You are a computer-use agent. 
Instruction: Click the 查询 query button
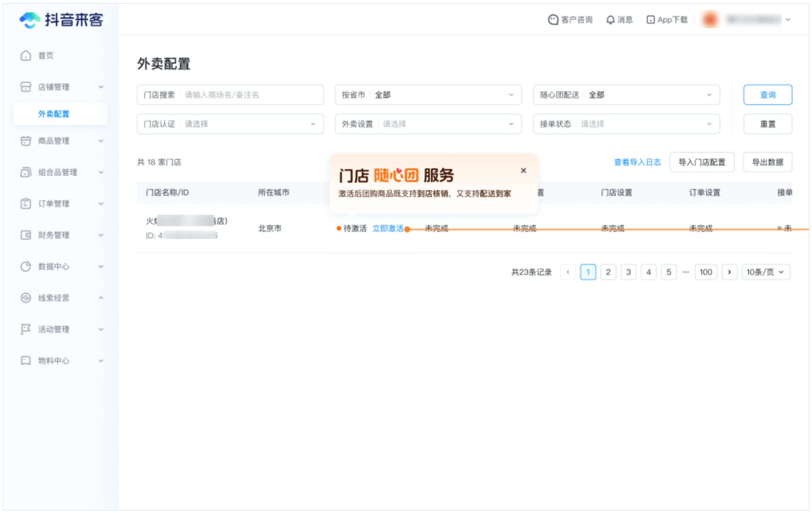768,95
